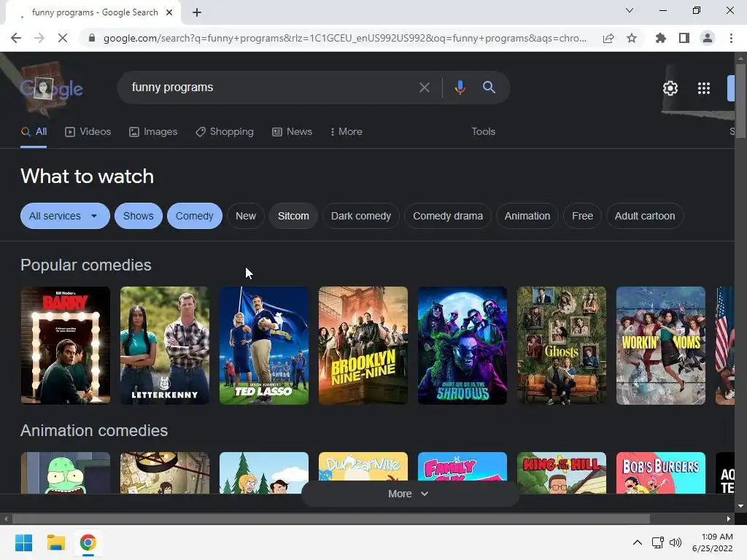This screenshot has height=560, width=747.
Task: Open the Chrome profile avatar
Action: click(708, 38)
